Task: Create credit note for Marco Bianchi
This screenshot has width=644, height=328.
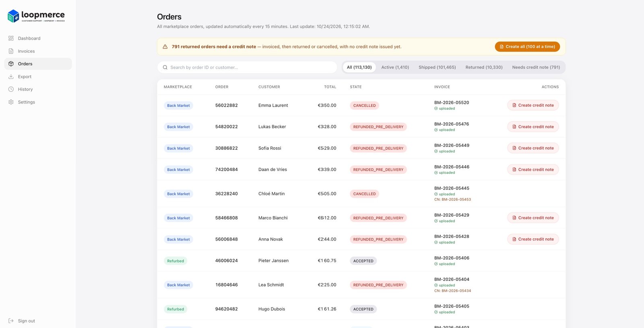Action: pos(533,218)
